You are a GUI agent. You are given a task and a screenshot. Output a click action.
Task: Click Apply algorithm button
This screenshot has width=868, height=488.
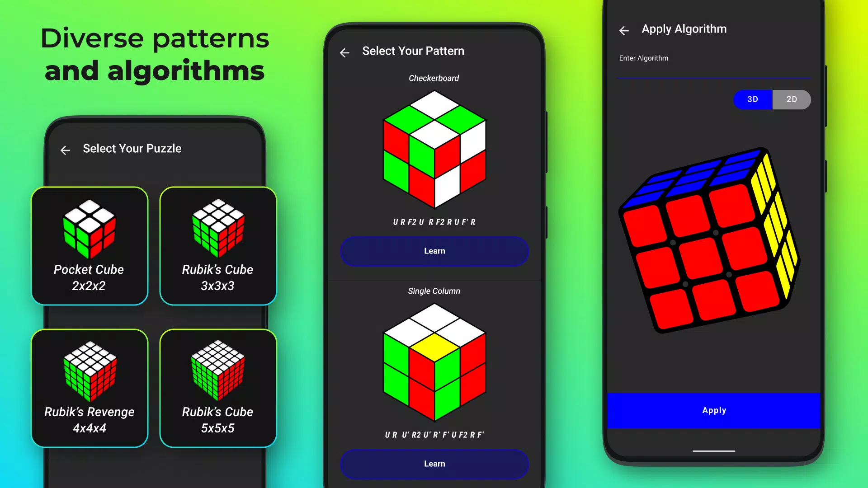coord(713,410)
